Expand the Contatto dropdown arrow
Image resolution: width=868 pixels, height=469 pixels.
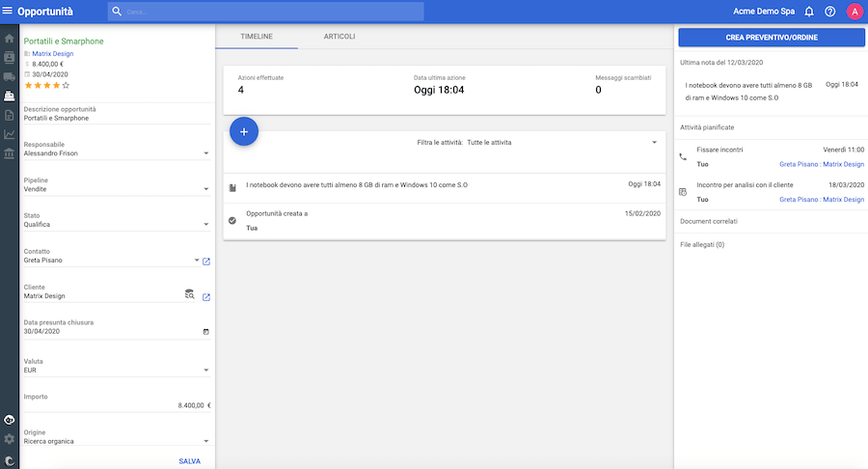pos(197,261)
